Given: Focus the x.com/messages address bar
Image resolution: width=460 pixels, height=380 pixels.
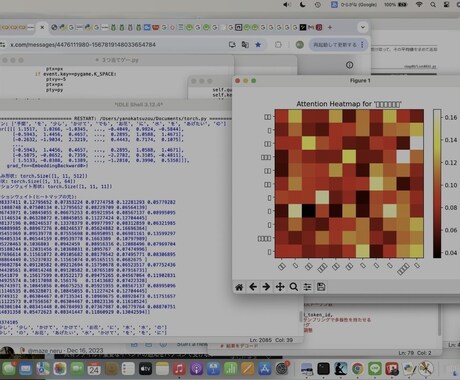Looking at the screenshot, I should 113,44.
